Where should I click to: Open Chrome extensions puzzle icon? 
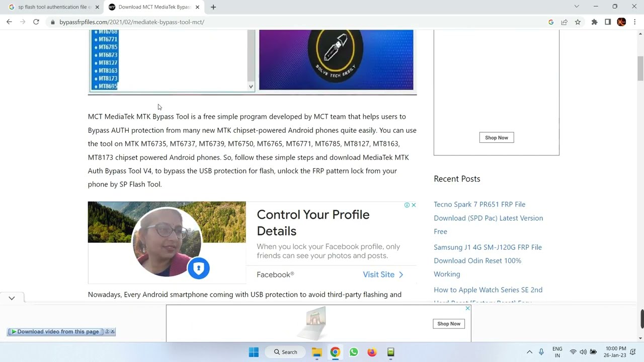coord(594,22)
